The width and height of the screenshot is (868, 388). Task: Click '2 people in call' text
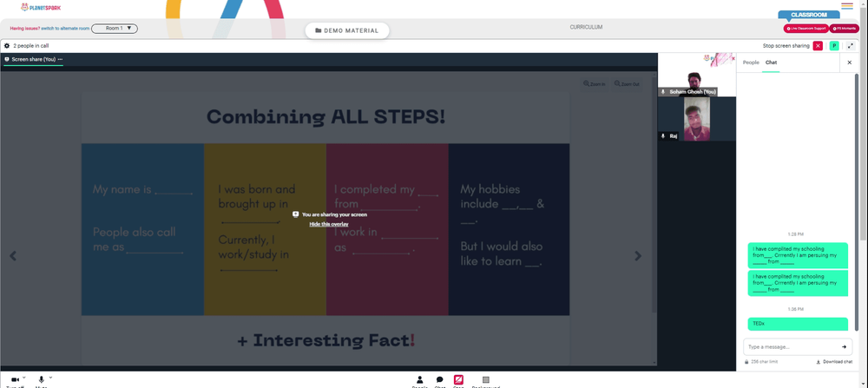(x=31, y=46)
